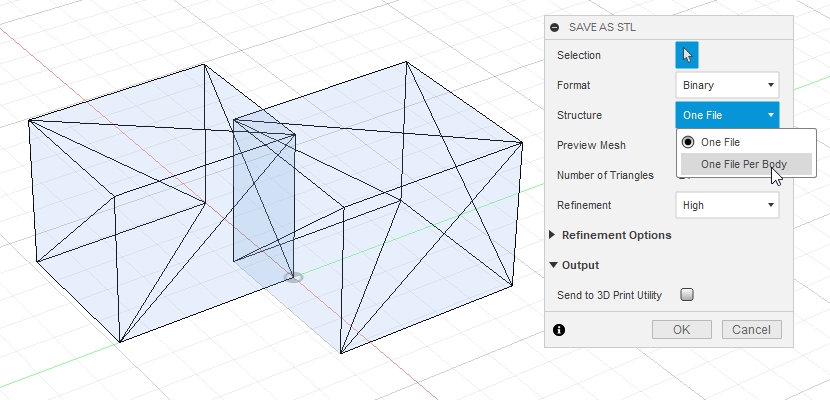The height and width of the screenshot is (400, 830).
Task: Click the Selection cursor arrow button
Action: (x=687, y=55)
